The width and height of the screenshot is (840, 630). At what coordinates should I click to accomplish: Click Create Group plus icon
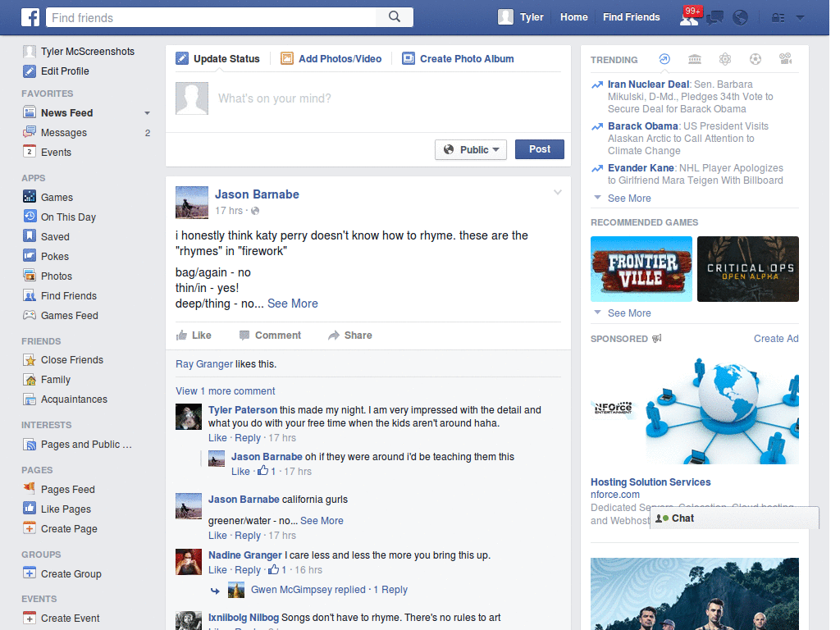30,573
